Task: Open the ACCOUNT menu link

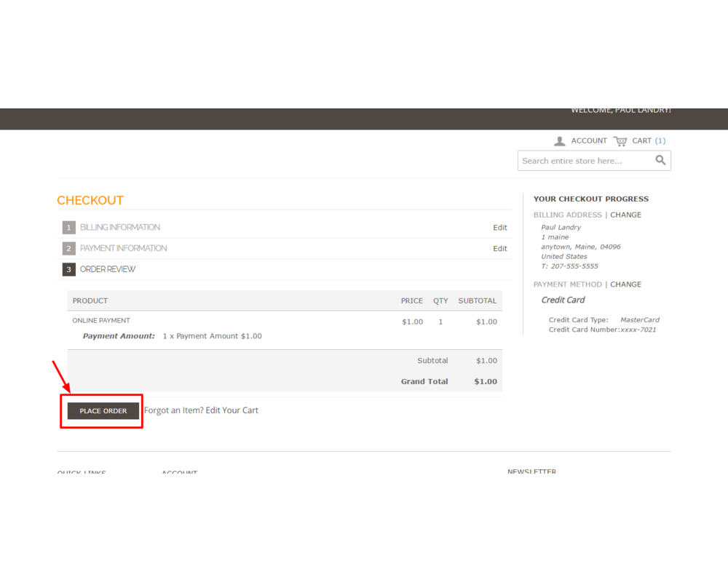Action: pos(589,141)
